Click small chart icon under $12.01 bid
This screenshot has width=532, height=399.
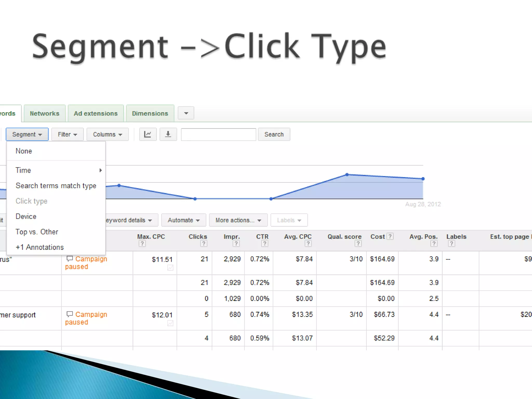tap(170, 323)
